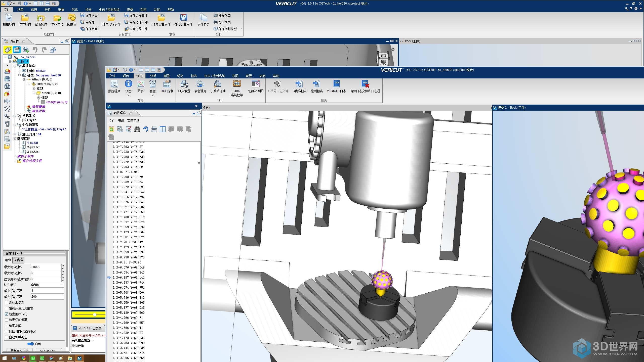The image size is (644, 362).
Task: Open 机床偏置 (Machine Offsets) icon
Action: click(x=184, y=86)
